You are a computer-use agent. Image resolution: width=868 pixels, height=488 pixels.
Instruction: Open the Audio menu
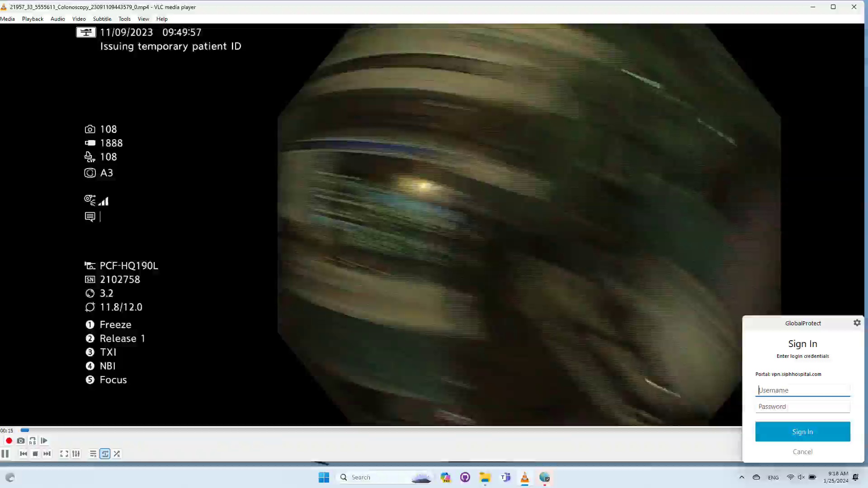click(x=58, y=19)
